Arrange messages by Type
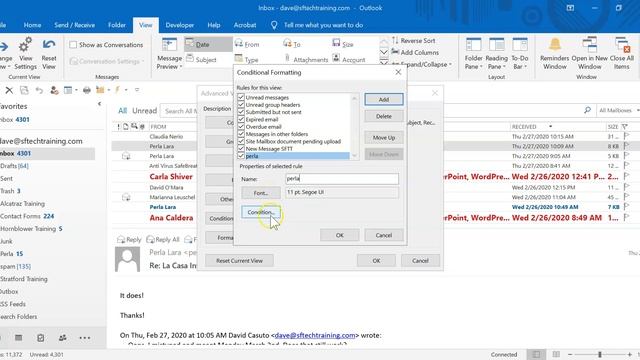Image resolution: width=640 pixels, height=360 pixels. (x=247, y=60)
